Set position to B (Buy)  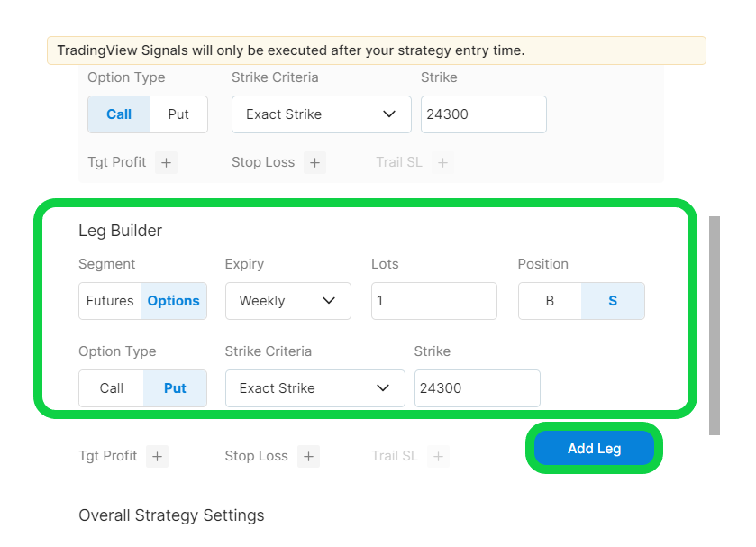550,301
